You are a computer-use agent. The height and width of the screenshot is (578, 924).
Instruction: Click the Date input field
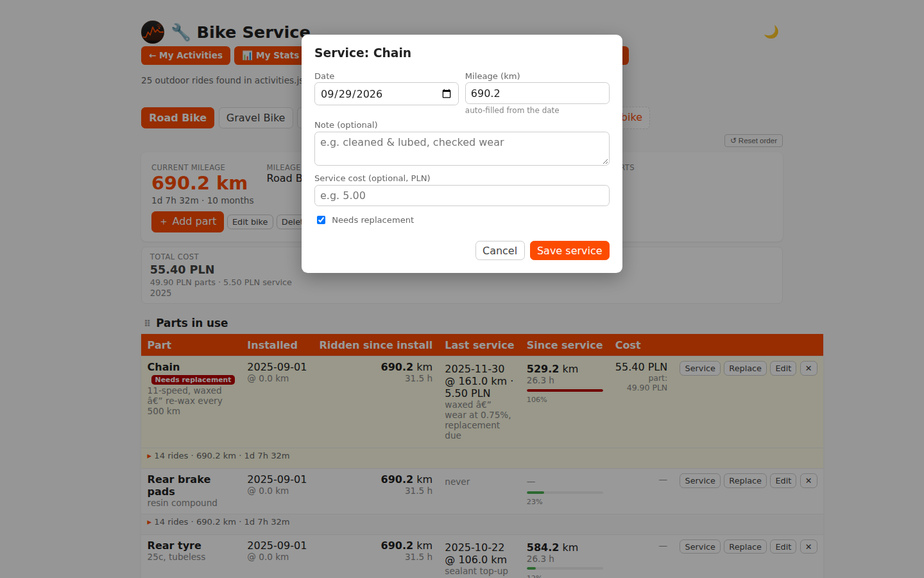[x=386, y=94]
